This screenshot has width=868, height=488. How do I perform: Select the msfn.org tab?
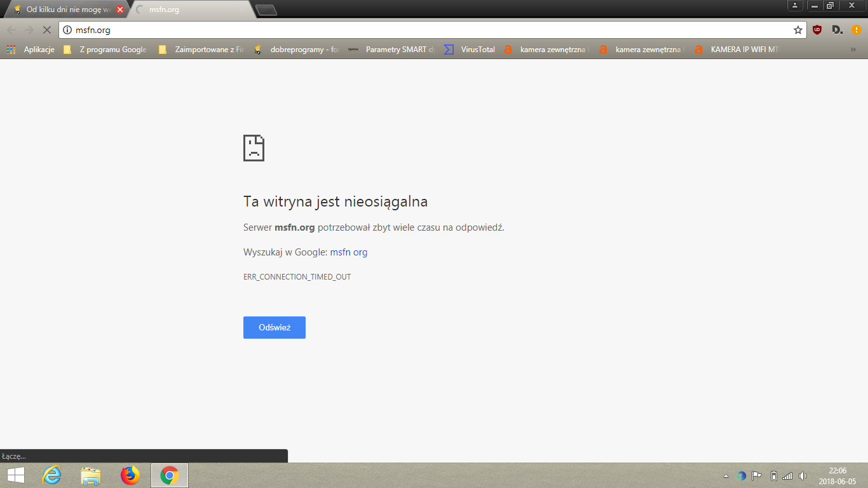[x=191, y=10]
